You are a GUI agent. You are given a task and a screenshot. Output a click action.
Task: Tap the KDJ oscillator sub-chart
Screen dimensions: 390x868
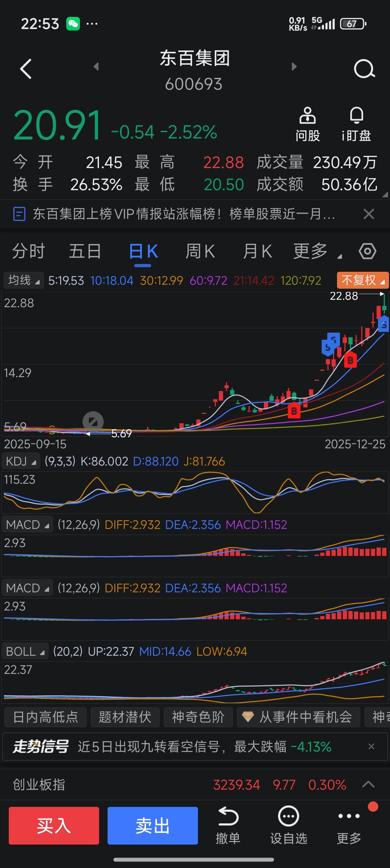pyautogui.click(x=195, y=492)
